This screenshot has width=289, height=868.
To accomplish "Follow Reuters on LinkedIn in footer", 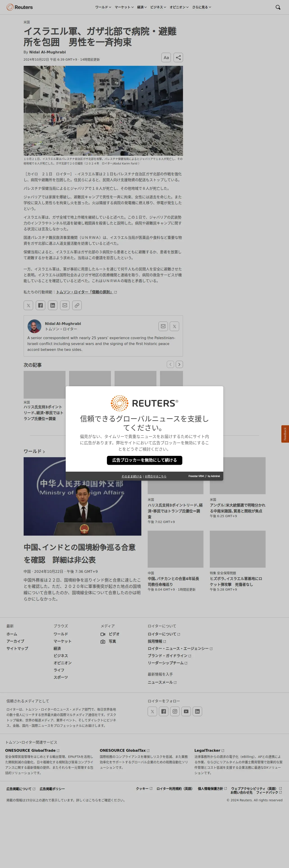I will point(197,711).
